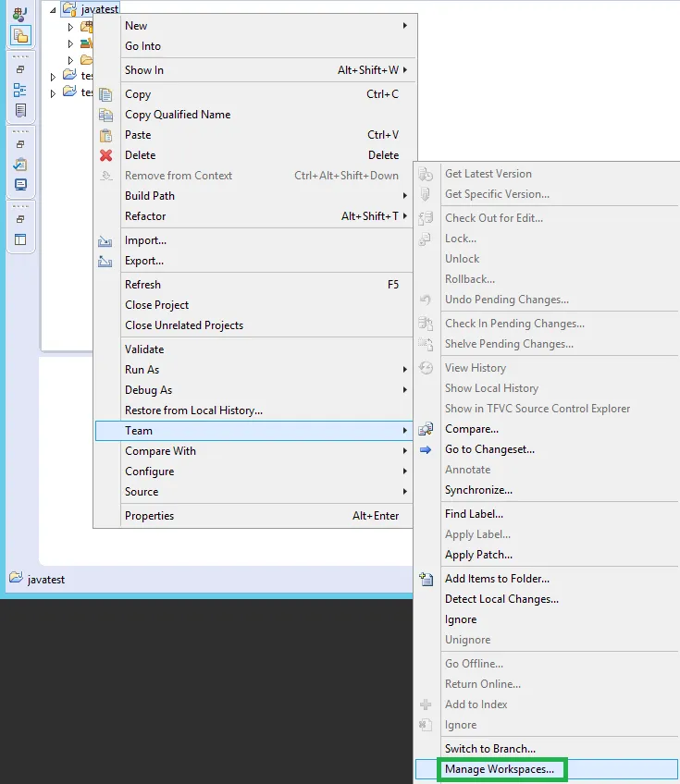
Task: Restore the third minimized sidebar group
Action: [20, 219]
